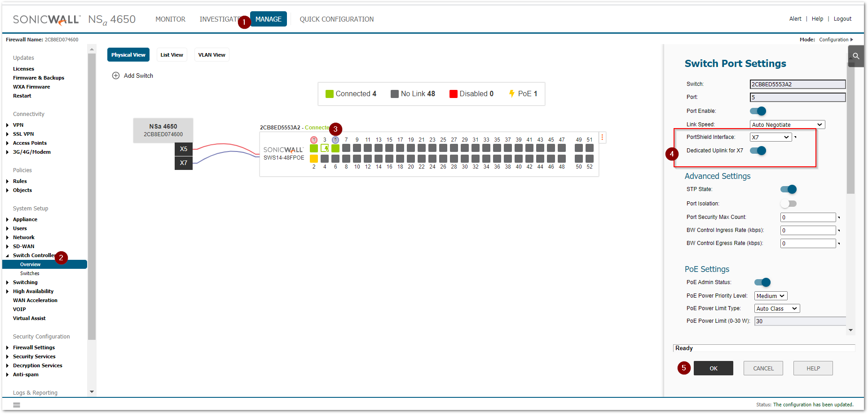Expand the Network sidebar section
The height and width of the screenshot is (414, 868).
[8, 237]
